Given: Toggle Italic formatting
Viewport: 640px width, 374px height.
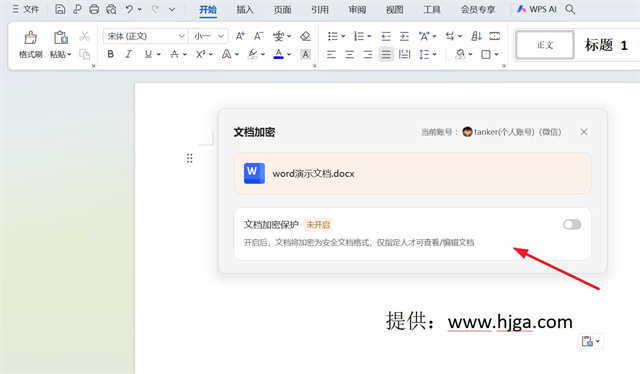Looking at the screenshot, I should (129, 54).
